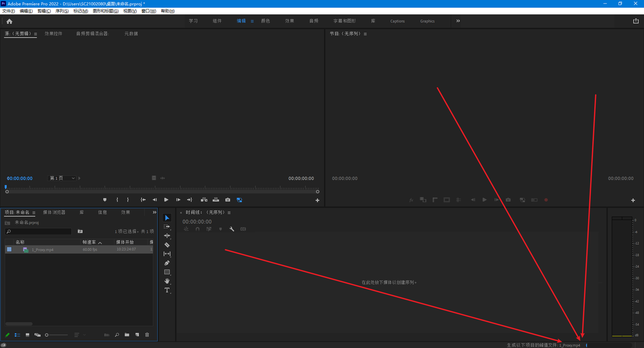The width and height of the screenshot is (644, 348).
Task: Choose the Hand tool
Action: pos(167,281)
